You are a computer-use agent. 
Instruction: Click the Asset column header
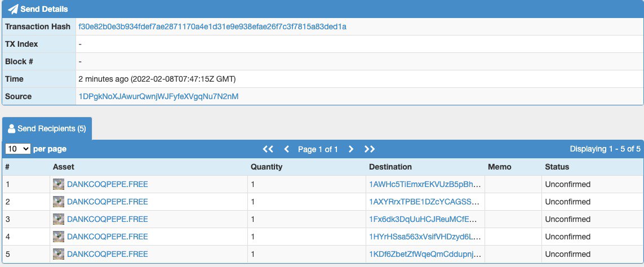point(64,167)
